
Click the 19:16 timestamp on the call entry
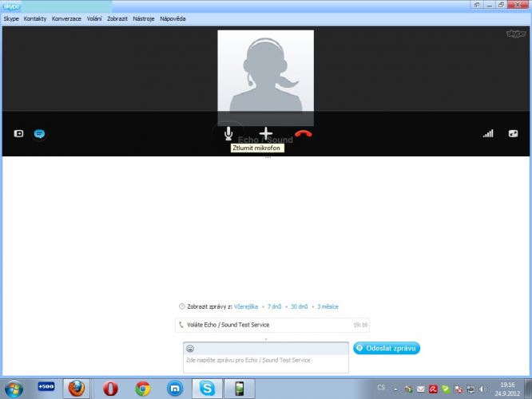[360, 325]
